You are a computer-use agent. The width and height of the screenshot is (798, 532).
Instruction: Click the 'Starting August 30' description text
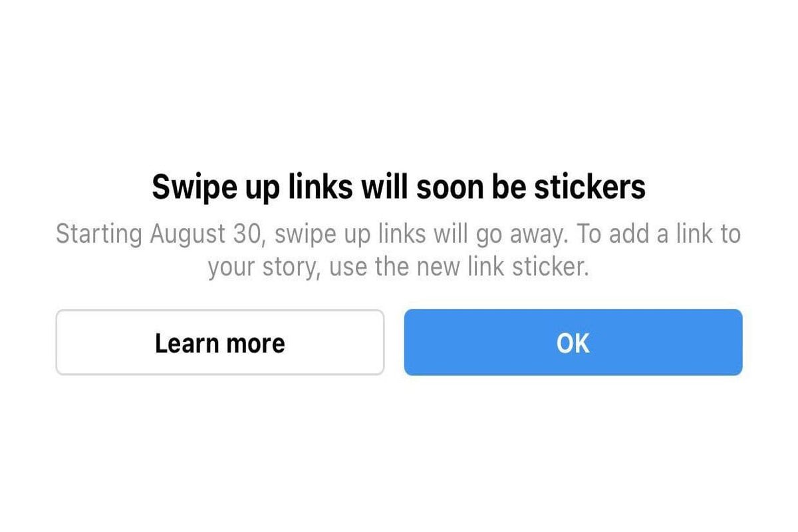pos(398,251)
